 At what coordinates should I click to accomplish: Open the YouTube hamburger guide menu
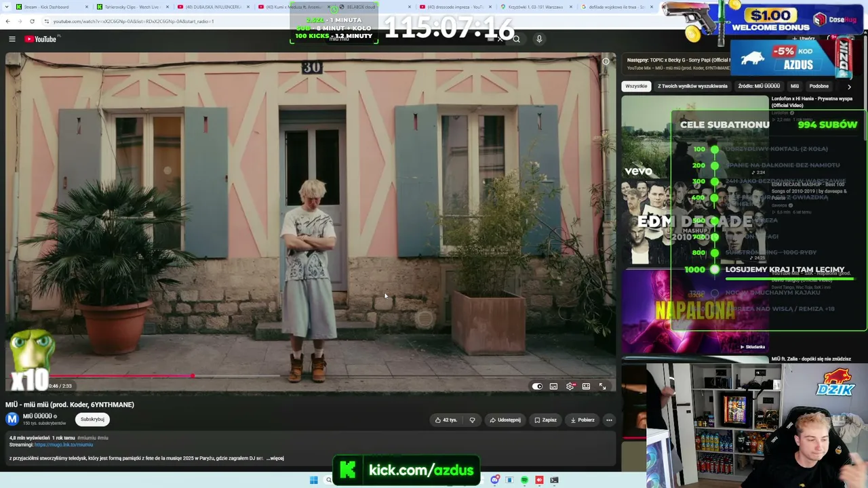pos(12,39)
